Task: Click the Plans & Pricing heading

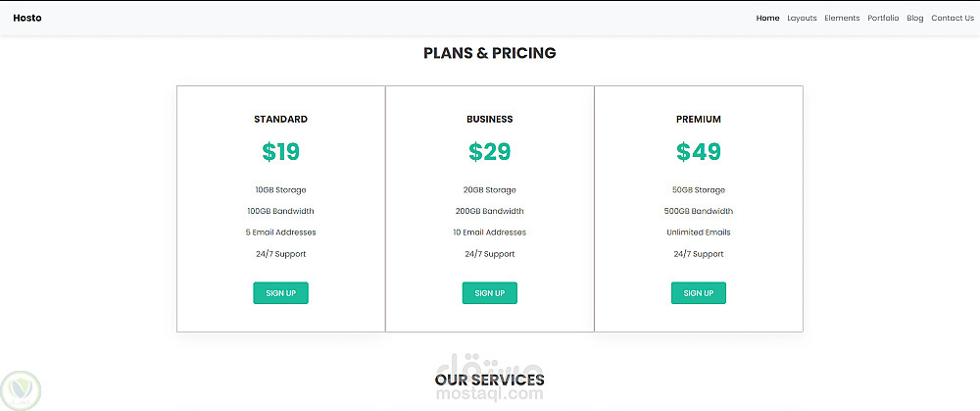Action: pyautogui.click(x=490, y=53)
